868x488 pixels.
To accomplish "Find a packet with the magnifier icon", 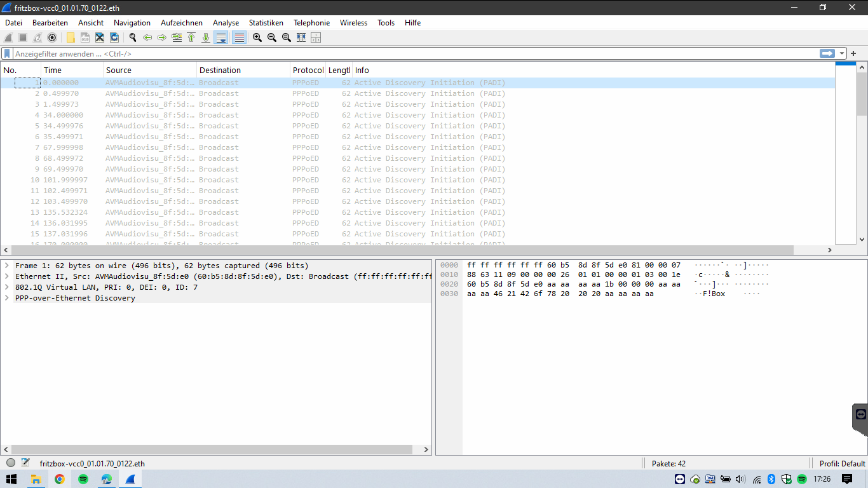I will 133,37.
